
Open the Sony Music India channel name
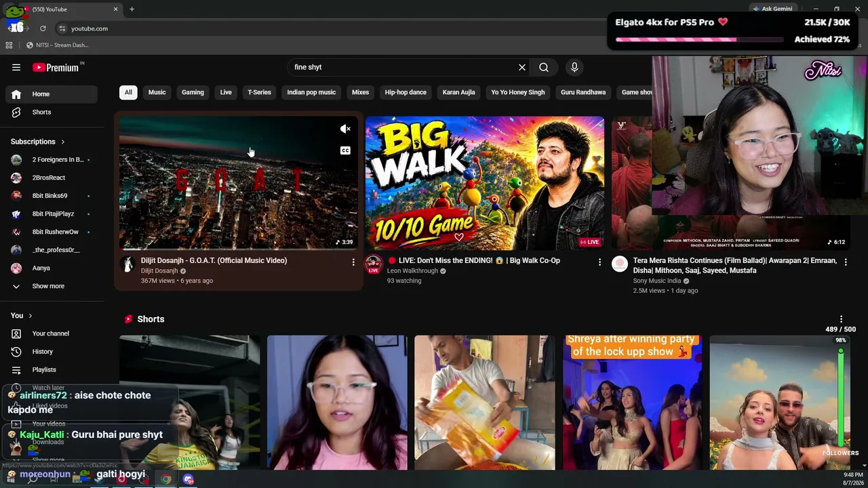pos(657,281)
